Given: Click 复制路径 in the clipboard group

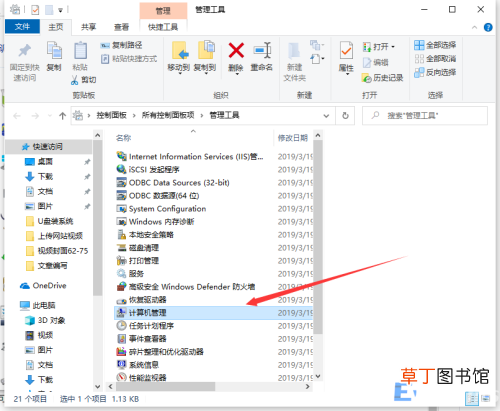Looking at the screenshot, I should click(122, 45).
